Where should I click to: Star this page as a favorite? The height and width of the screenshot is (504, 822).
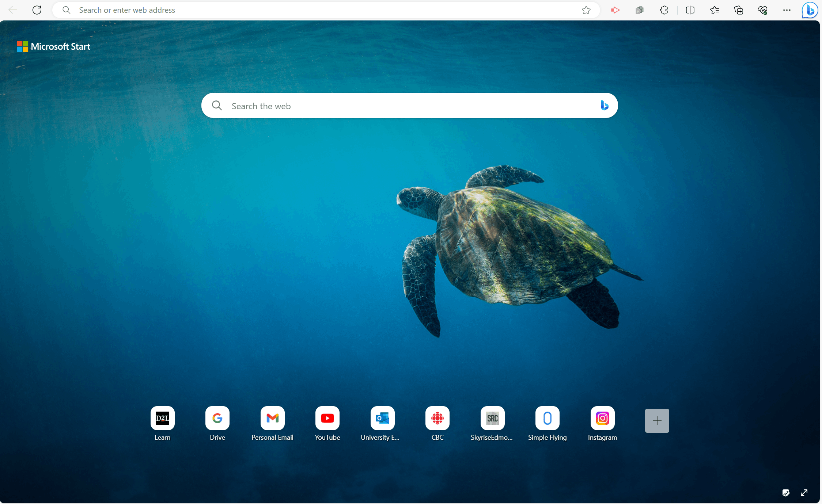click(586, 10)
